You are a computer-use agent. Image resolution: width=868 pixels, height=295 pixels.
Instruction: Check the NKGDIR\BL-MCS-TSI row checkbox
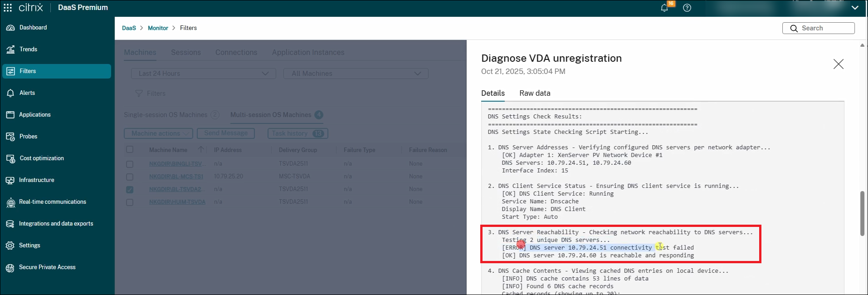click(130, 177)
